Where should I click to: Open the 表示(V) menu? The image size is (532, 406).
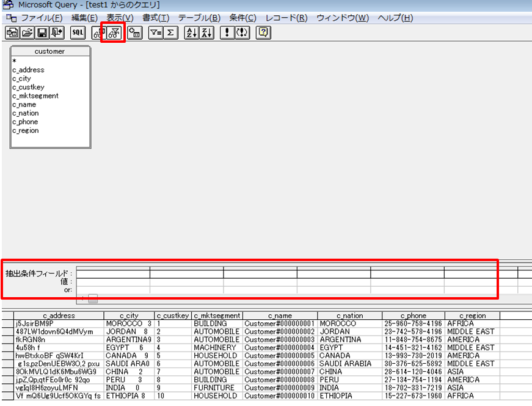coord(120,18)
